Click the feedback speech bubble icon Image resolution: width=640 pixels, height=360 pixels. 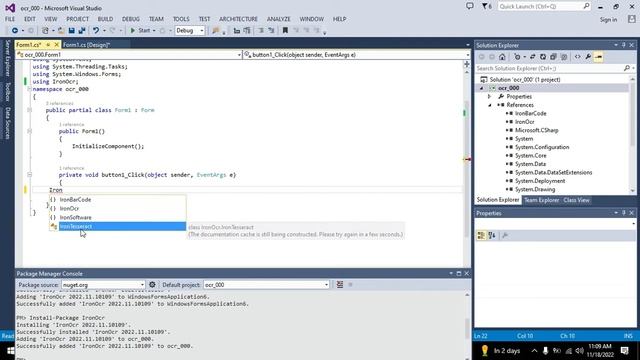click(470, 7)
